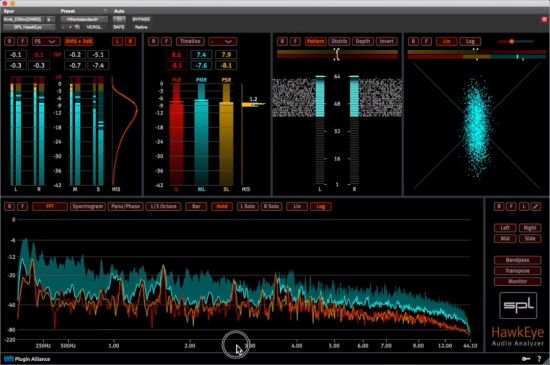
Task: Switch to the Spectrogram view
Action: coord(88,207)
